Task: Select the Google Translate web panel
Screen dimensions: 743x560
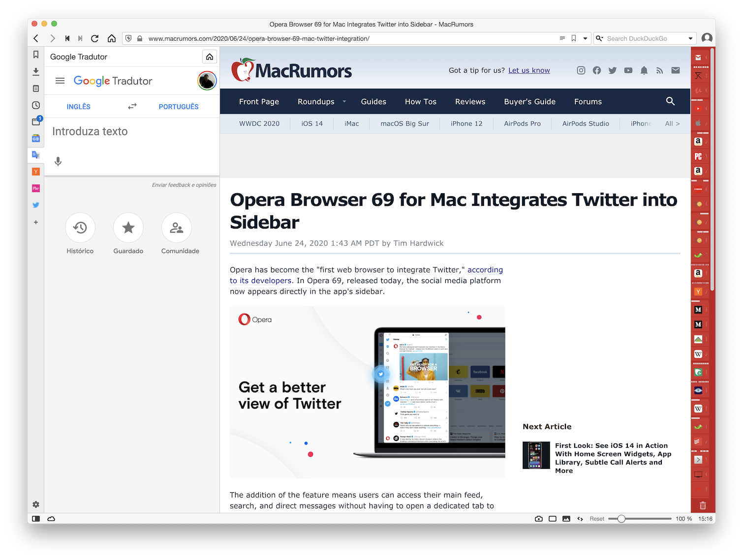Action: 36,155
